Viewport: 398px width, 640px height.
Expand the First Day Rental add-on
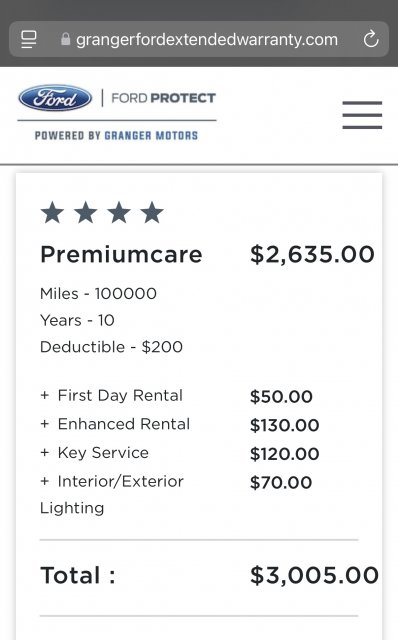coord(111,396)
